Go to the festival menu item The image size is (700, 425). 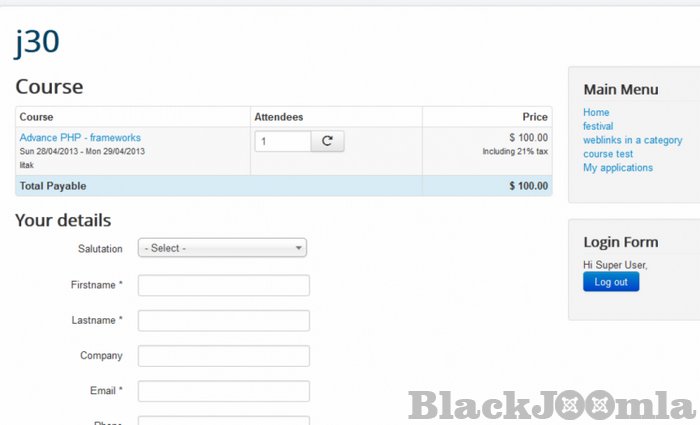598,126
